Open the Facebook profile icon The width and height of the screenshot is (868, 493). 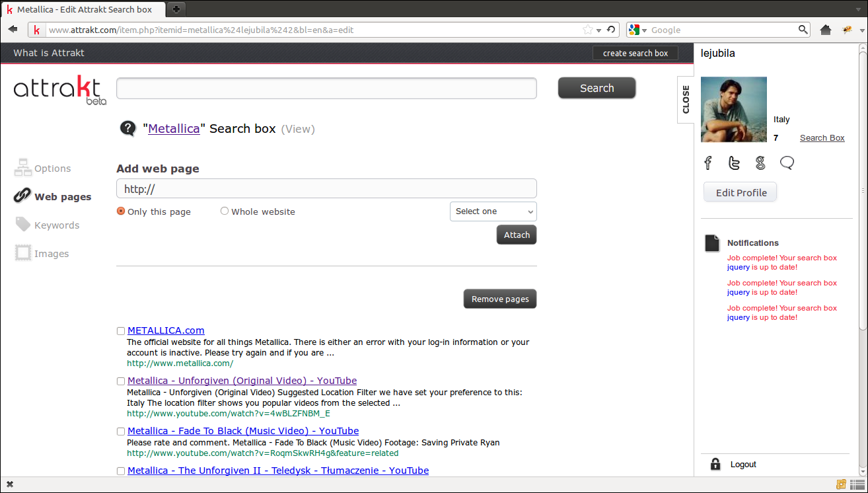(708, 163)
